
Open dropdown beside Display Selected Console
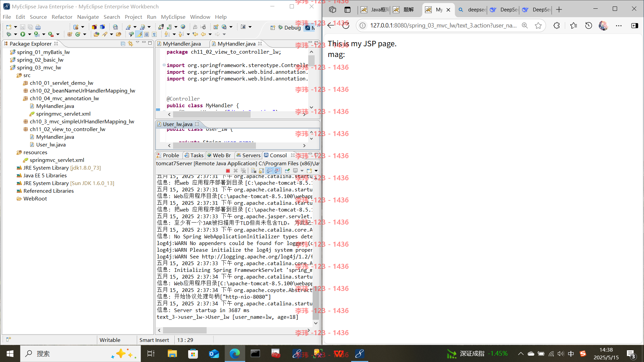(302, 171)
